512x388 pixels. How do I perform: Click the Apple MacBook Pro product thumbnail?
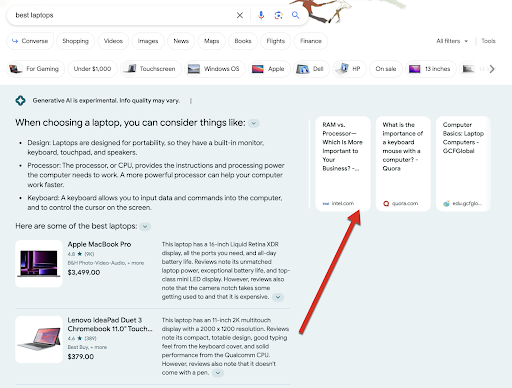click(39, 263)
